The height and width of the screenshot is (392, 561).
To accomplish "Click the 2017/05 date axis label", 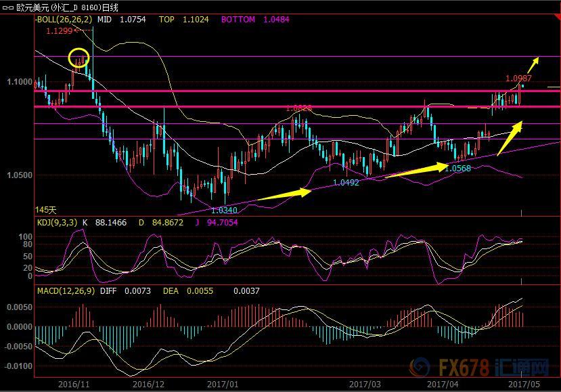I will point(524,385).
